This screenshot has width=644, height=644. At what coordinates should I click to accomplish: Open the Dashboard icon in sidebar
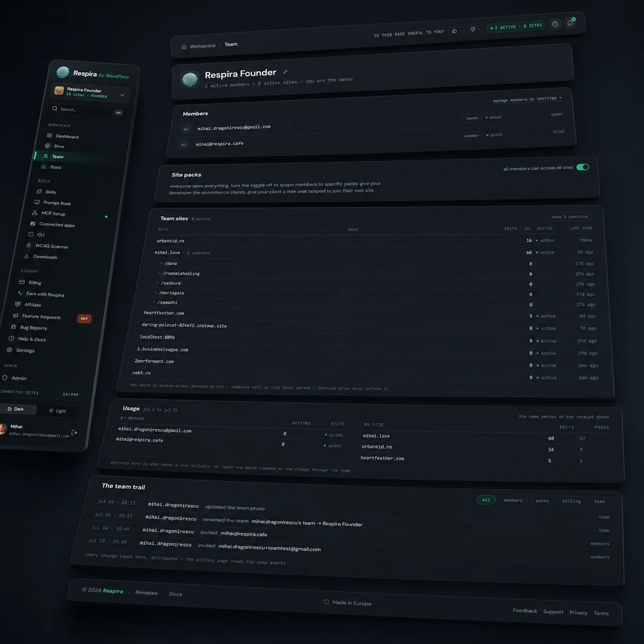[x=49, y=135]
